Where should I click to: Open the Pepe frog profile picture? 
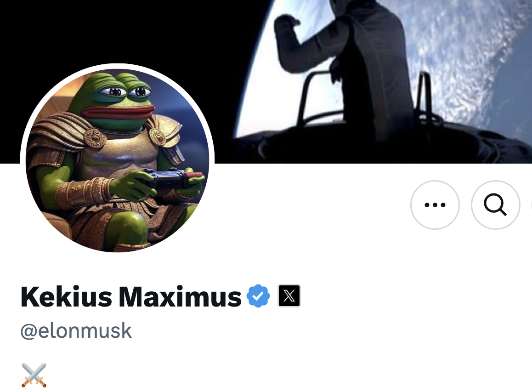tap(118, 160)
